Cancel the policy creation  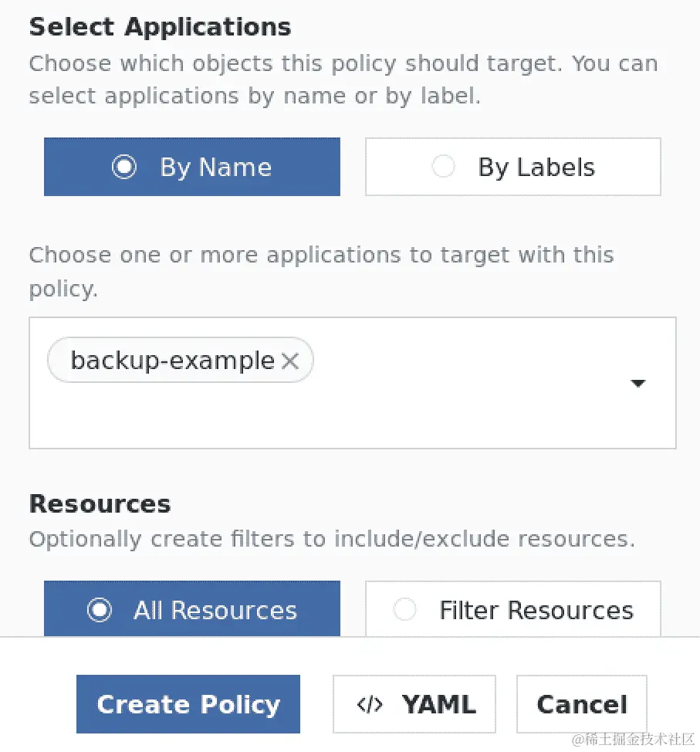tap(581, 704)
